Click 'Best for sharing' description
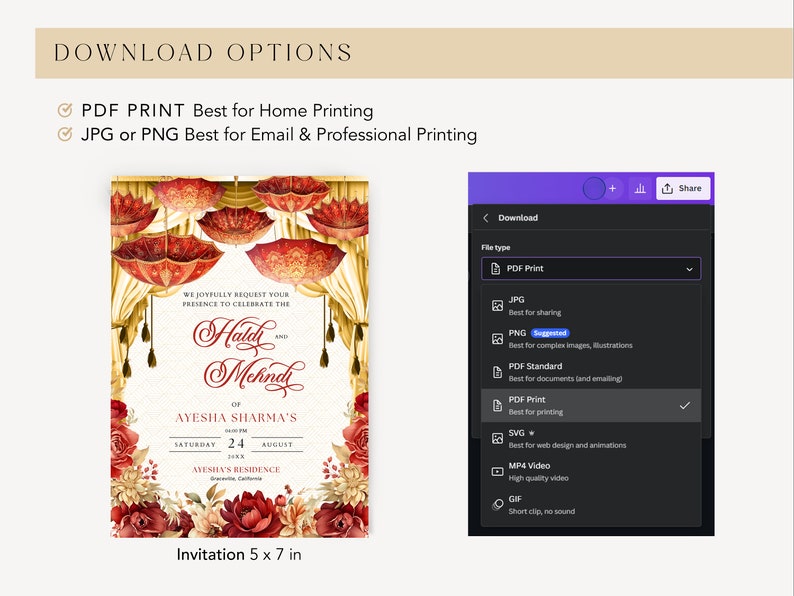 point(535,312)
